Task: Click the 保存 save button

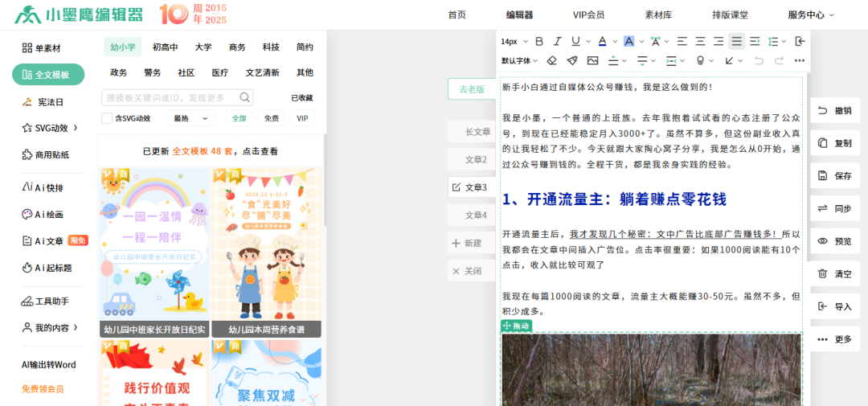Action: click(835, 176)
